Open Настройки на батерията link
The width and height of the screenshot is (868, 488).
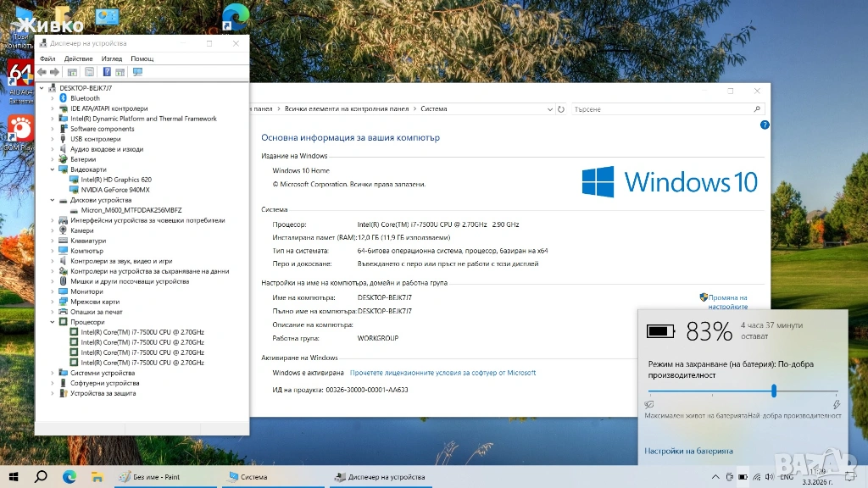pyautogui.click(x=688, y=451)
